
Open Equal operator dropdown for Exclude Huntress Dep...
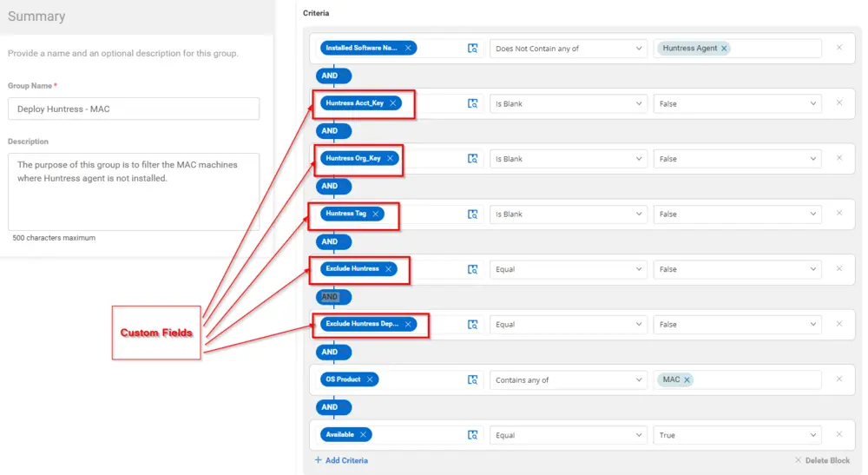[x=568, y=325]
